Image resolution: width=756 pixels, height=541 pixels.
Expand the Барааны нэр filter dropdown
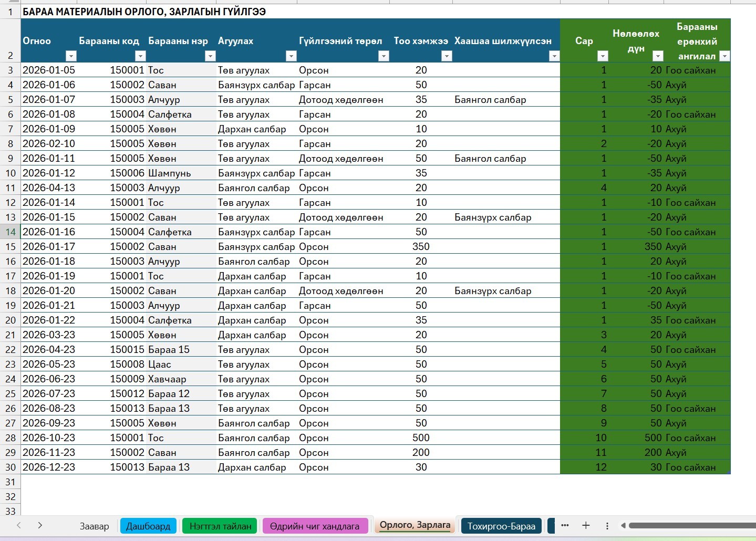(x=210, y=56)
